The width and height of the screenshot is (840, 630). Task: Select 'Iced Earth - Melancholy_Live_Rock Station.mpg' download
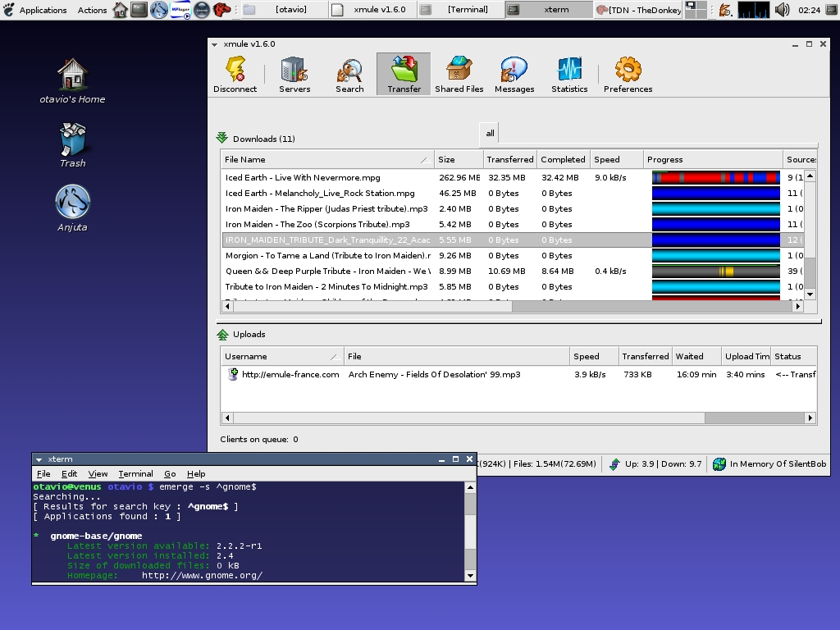pyautogui.click(x=512, y=193)
